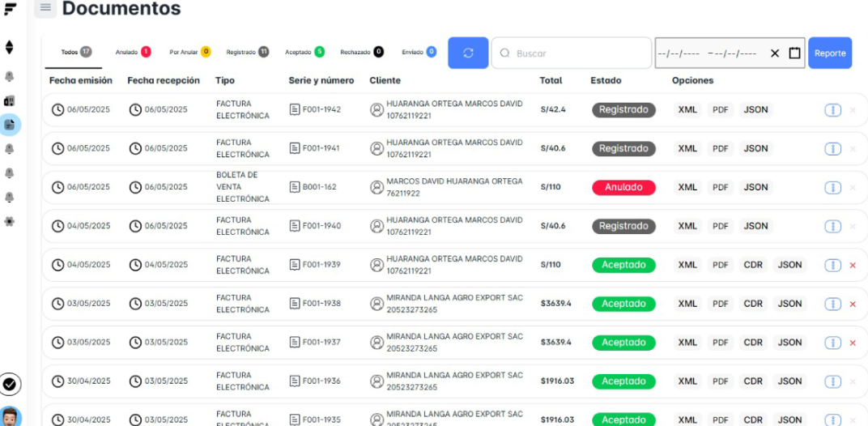Image resolution: width=868 pixels, height=426 pixels.
Task: Open the settings gear in sidebar
Action: pos(10,221)
